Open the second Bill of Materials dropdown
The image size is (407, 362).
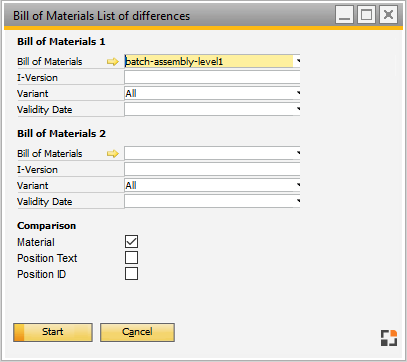tap(297, 153)
